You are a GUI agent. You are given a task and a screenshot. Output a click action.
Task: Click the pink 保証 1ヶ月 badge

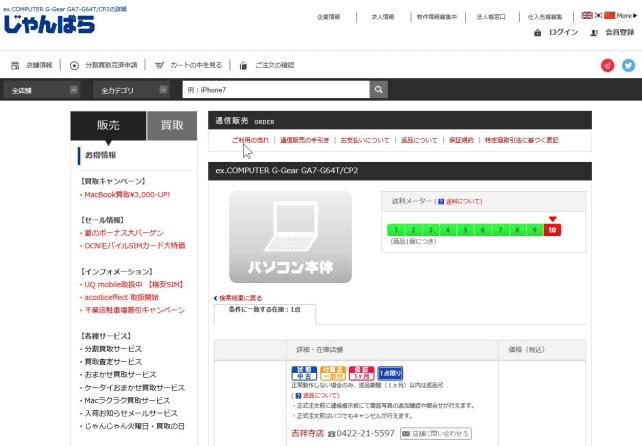362,373
